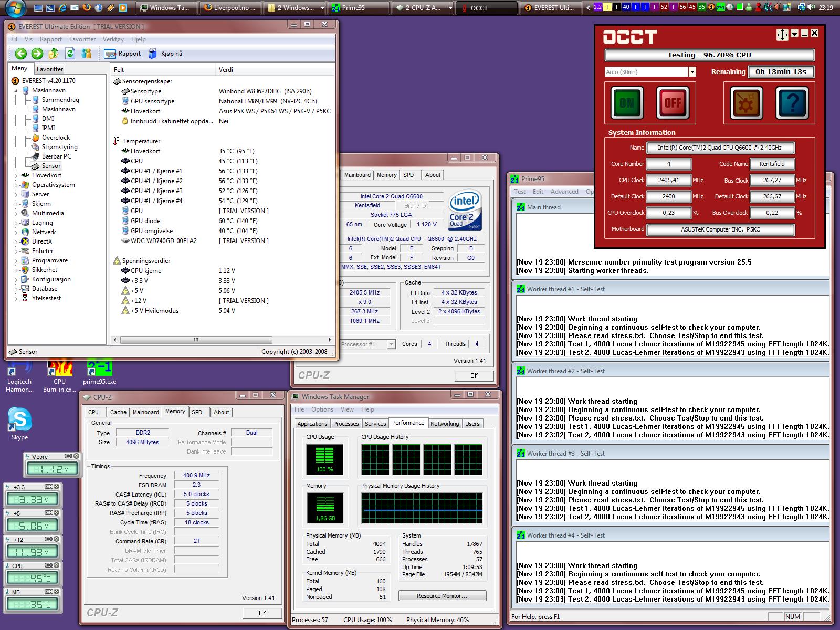This screenshot has width=840, height=630.
Task: Click OK in upper CPU-Z window
Action: click(x=474, y=375)
